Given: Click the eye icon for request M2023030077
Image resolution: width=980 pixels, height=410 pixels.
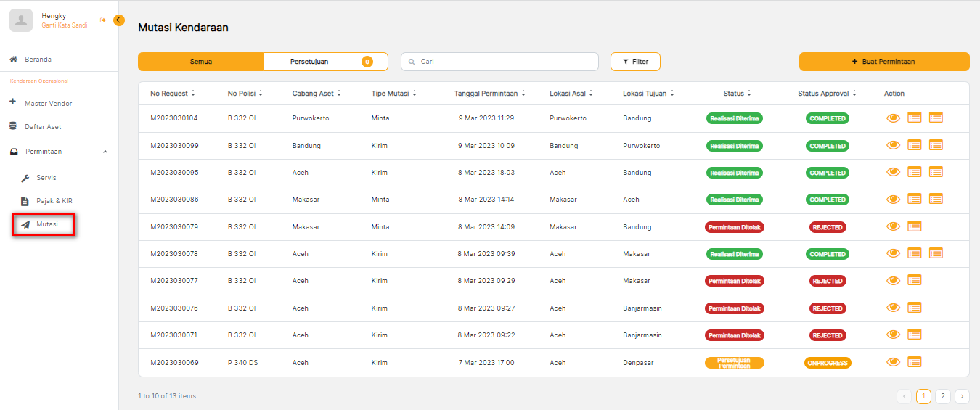Looking at the screenshot, I should pos(893,281).
